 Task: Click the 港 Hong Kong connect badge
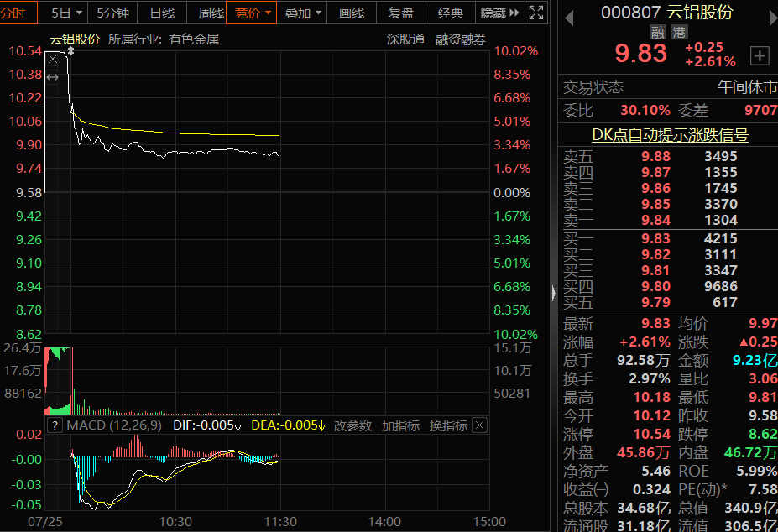click(x=678, y=32)
